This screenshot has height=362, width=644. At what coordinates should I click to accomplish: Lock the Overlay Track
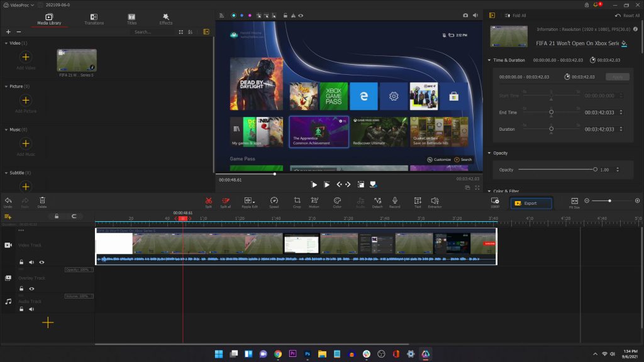coord(21,288)
